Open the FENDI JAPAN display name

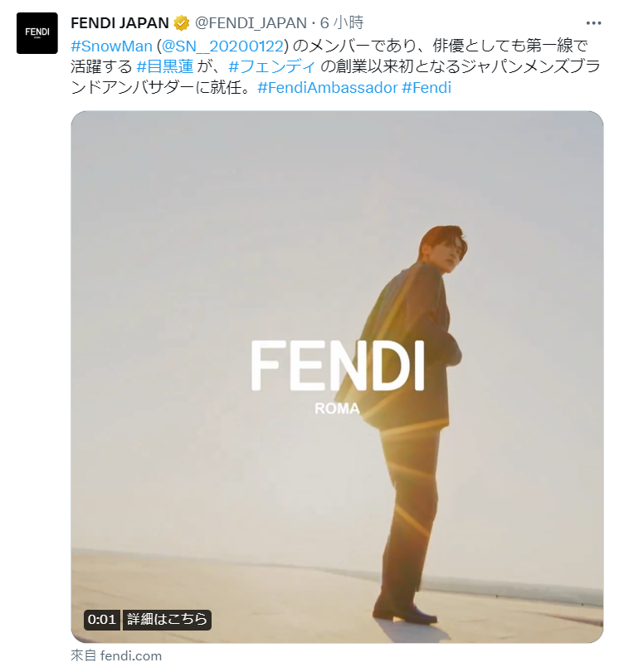[119, 22]
